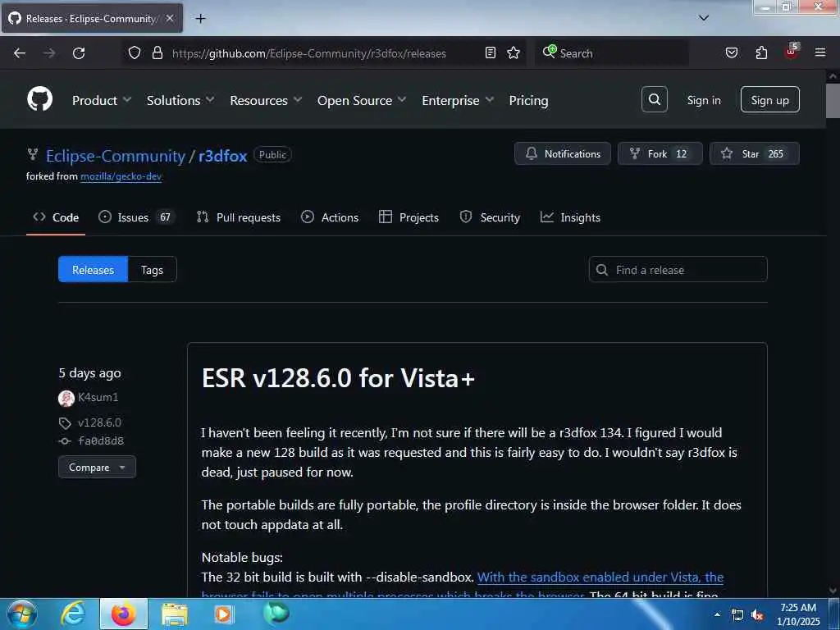Open the extensions puzzle piece icon
The height and width of the screenshot is (630, 840).
click(761, 52)
